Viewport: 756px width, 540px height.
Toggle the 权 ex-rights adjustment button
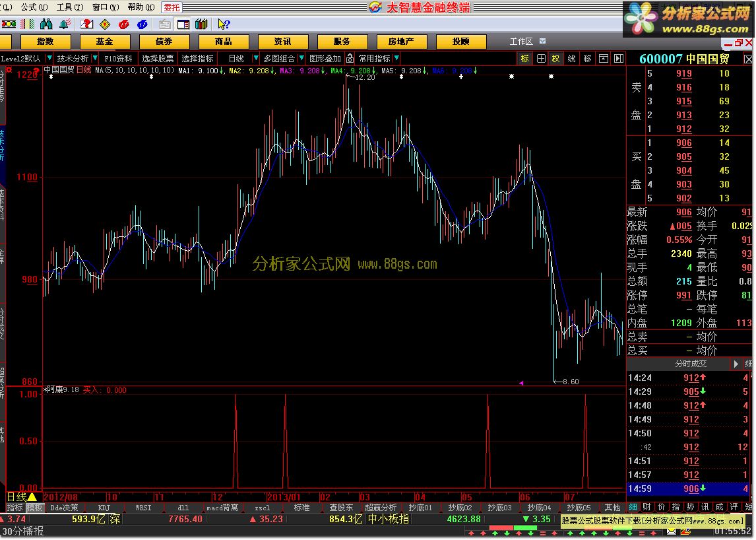click(556, 58)
